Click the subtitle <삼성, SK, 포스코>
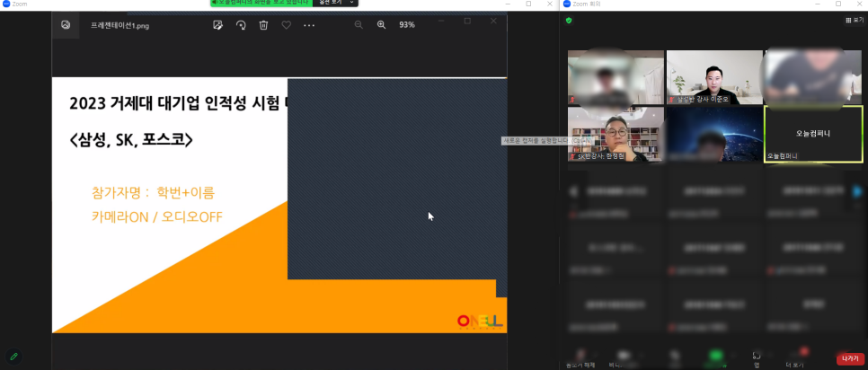868x370 pixels. coord(130,139)
